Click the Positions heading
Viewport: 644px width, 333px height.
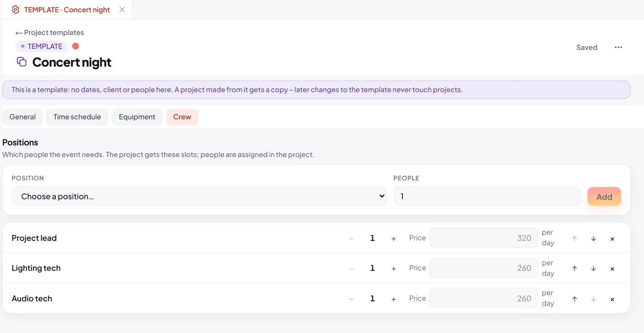tap(20, 143)
